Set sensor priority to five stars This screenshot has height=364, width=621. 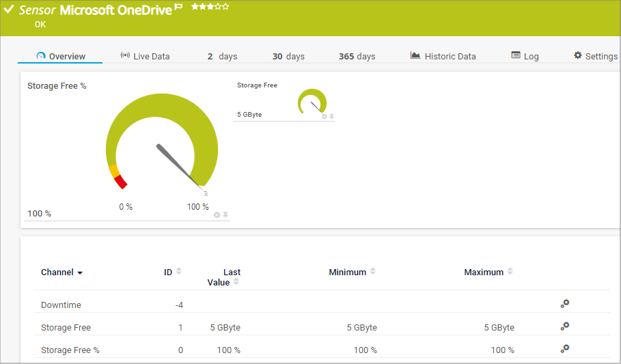click(x=226, y=7)
